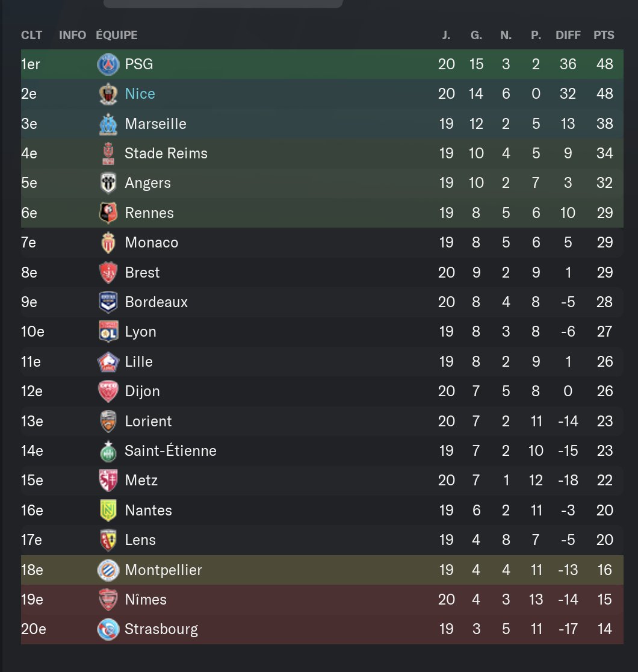The width and height of the screenshot is (638, 672).
Task: Click the Rennes club crest icon
Action: (x=108, y=213)
